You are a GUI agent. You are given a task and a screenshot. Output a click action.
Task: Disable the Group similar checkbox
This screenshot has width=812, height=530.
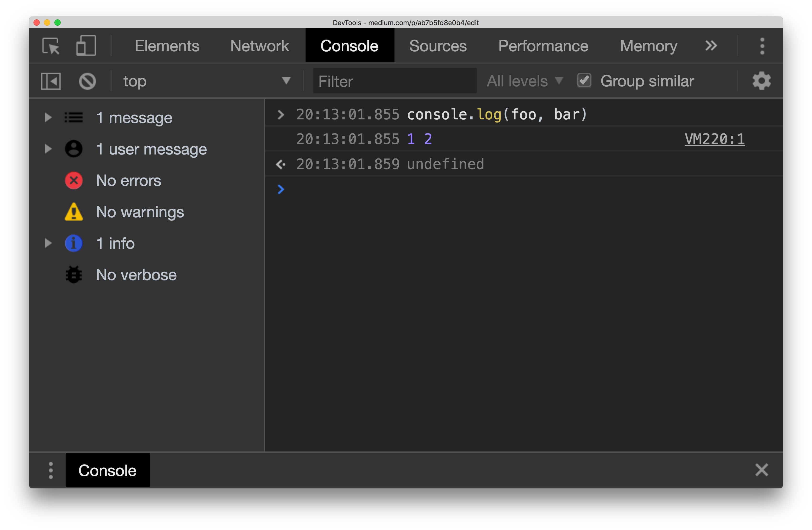tap(584, 80)
